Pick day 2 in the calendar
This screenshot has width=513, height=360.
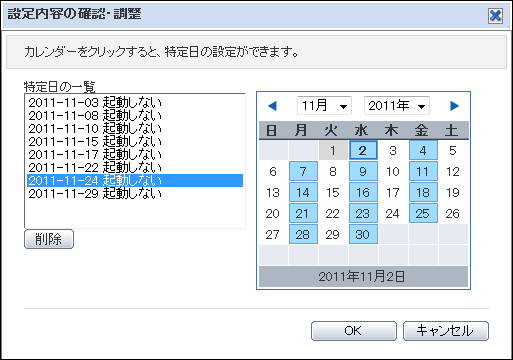(x=363, y=150)
